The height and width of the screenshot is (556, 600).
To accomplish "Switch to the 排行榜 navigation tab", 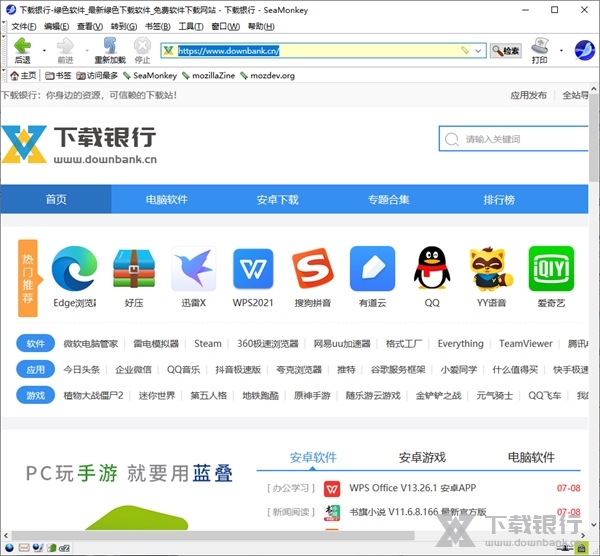I will click(499, 199).
